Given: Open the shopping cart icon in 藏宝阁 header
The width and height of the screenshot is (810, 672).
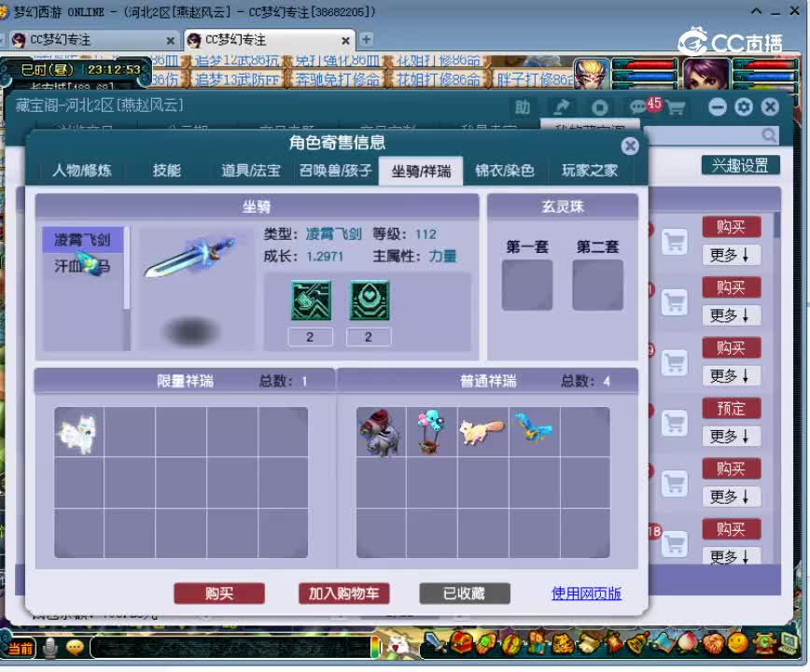Looking at the screenshot, I should [x=676, y=107].
